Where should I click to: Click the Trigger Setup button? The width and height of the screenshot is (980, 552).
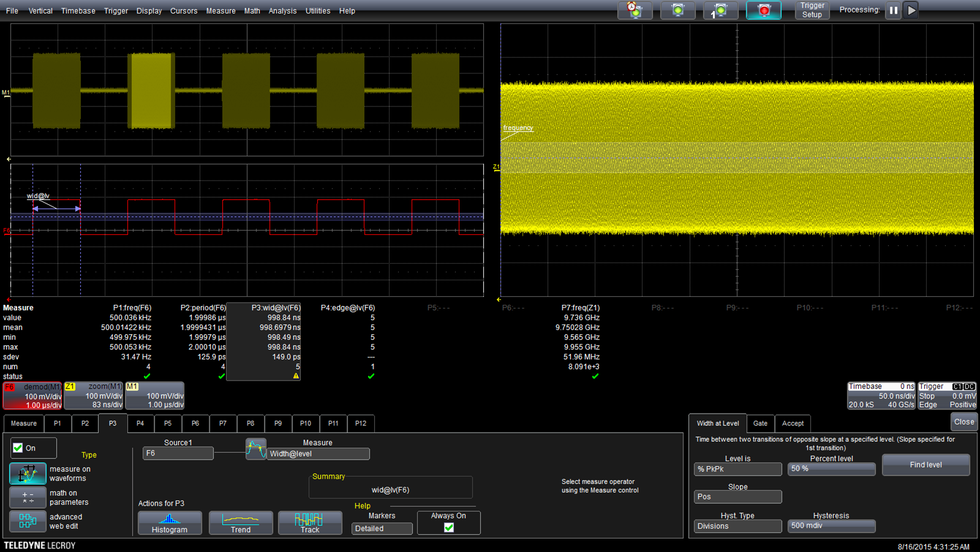(x=812, y=10)
